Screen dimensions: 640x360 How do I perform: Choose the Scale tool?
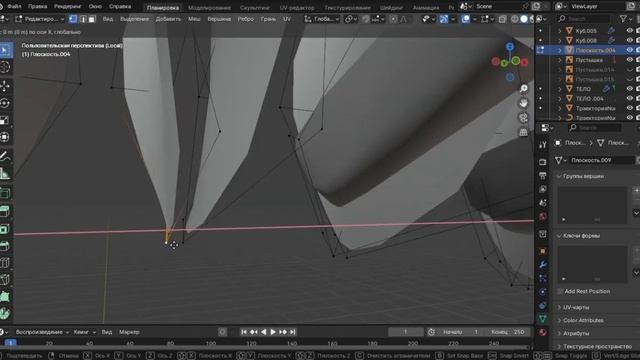coord(5,120)
